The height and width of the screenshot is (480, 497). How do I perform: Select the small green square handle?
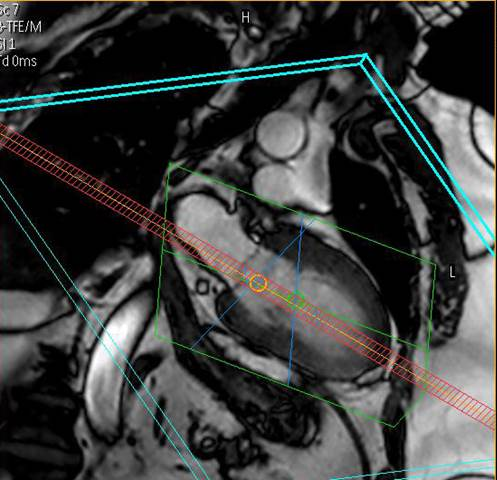(296, 299)
